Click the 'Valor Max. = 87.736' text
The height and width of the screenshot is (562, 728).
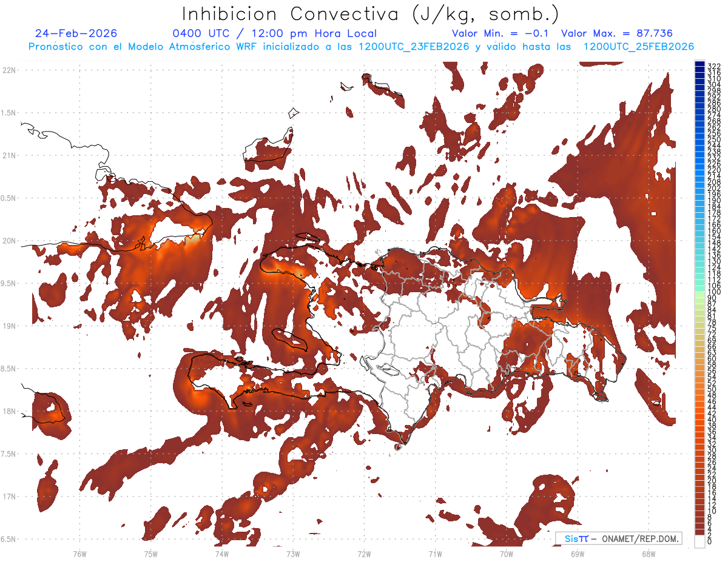coord(617,33)
